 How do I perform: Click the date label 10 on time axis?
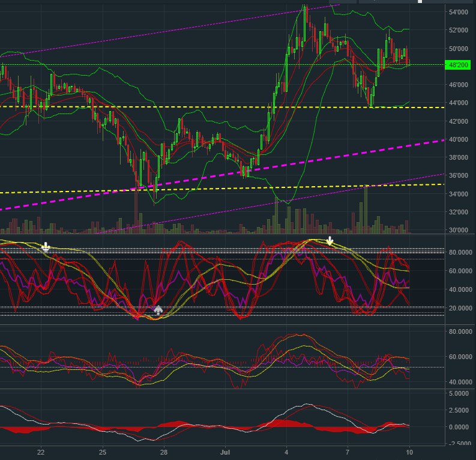click(x=409, y=452)
